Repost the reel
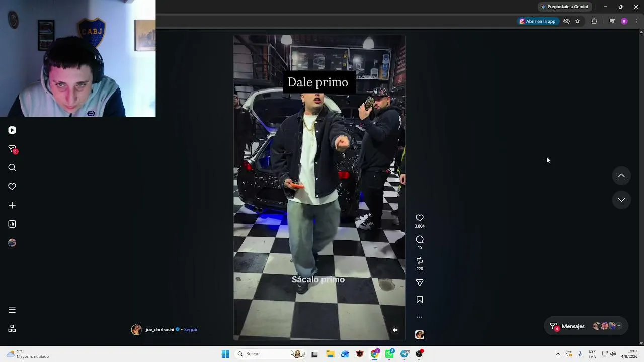The width and height of the screenshot is (644, 362). 420,261
